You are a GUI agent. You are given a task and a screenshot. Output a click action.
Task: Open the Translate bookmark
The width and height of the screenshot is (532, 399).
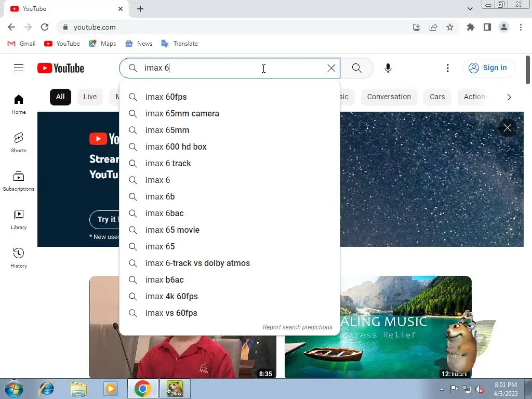tap(179, 44)
